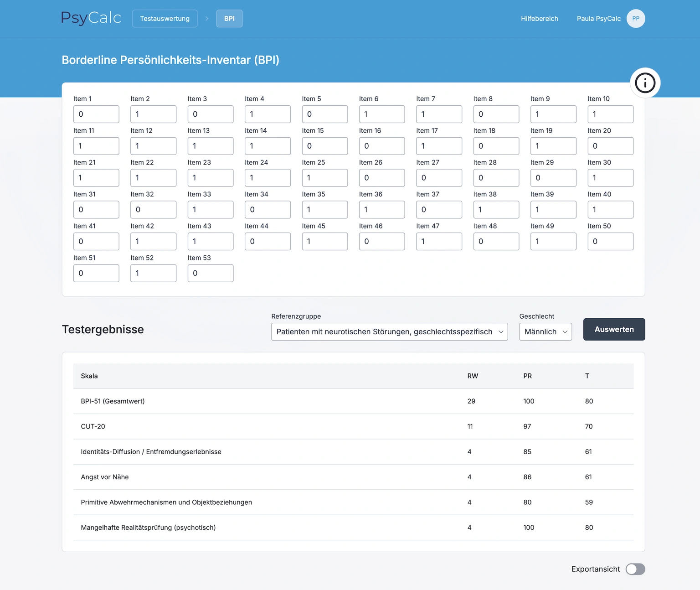The width and height of the screenshot is (700, 590).
Task: Click the breadcrumb chevron between Testauswertung and BPI
Action: pyautogui.click(x=206, y=18)
